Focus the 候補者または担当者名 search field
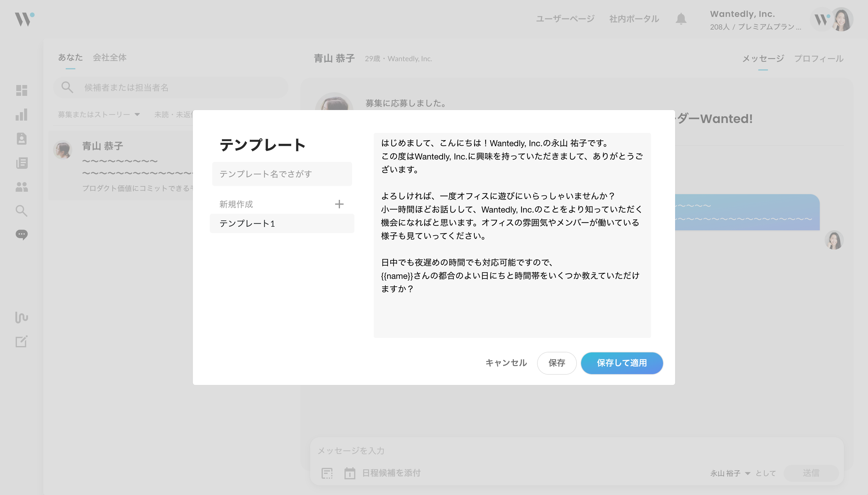 [171, 87]
